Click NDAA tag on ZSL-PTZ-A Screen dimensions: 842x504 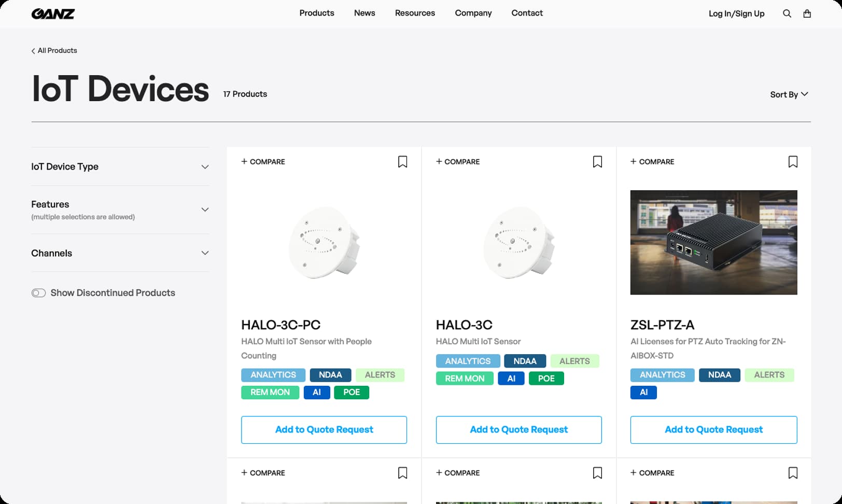[x=720, y=375]
